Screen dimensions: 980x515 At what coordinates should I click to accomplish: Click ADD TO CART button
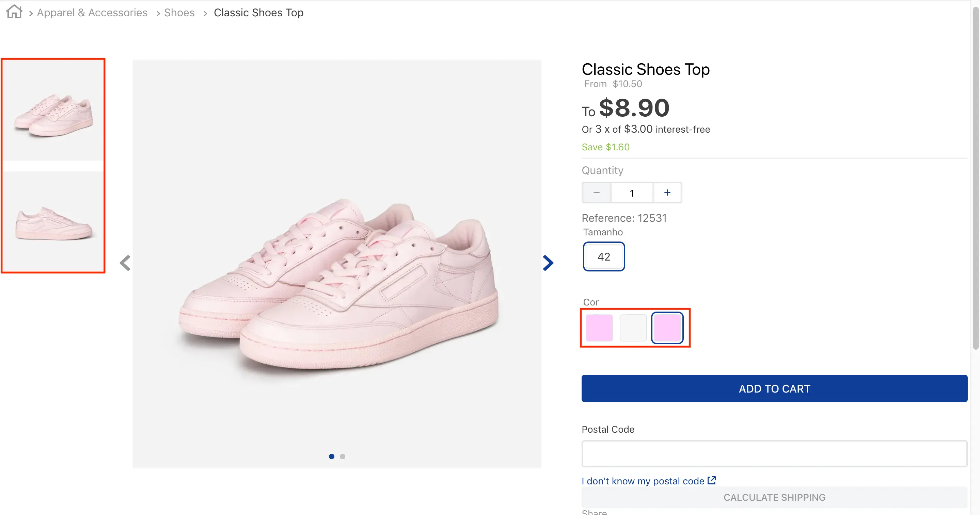(774, 388)
